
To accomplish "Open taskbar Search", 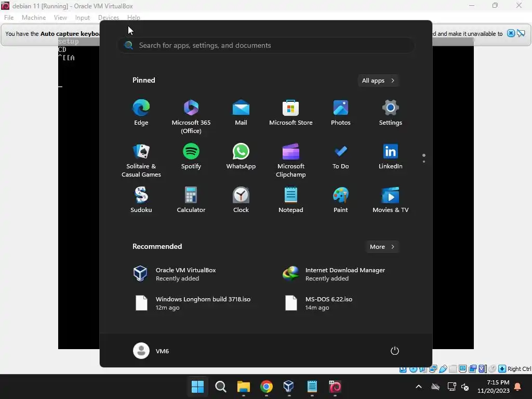I will coord(220,387).
